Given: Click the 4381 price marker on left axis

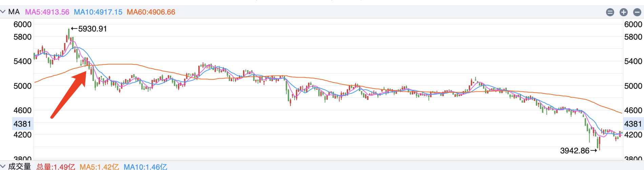Looking at the screenshot, I should [x=22, y=124].
